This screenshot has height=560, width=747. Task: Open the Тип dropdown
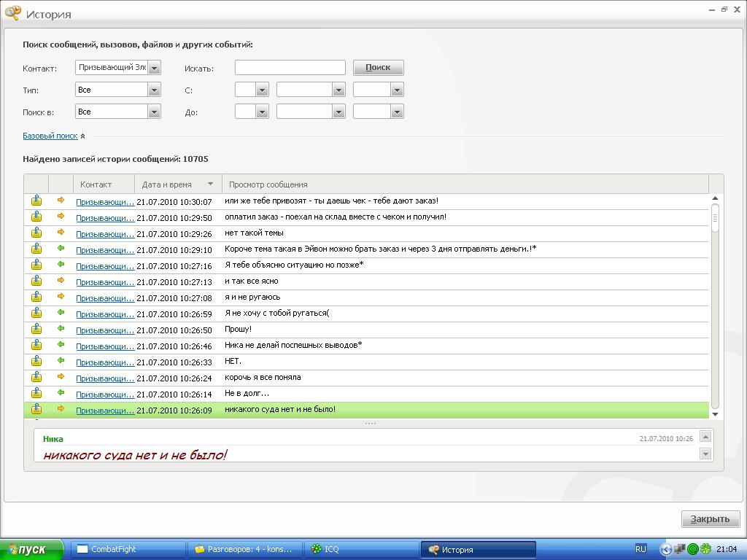tap(154, 90)
